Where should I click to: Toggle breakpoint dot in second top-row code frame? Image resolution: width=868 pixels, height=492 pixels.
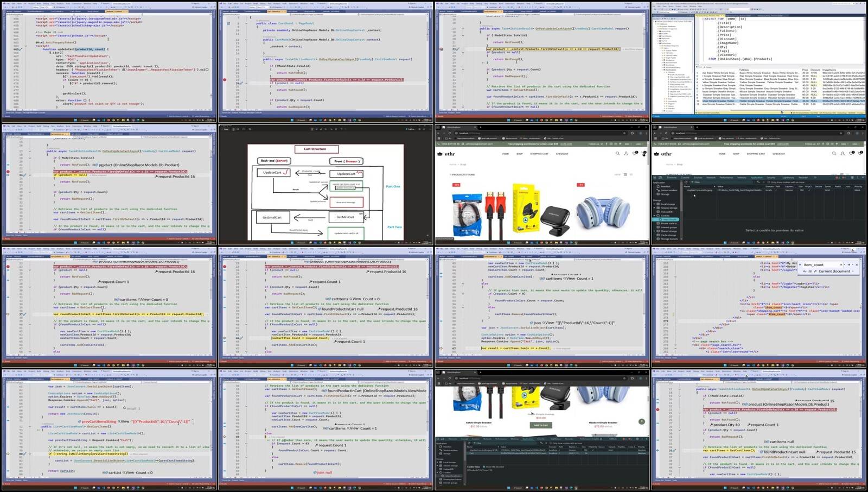225,80
